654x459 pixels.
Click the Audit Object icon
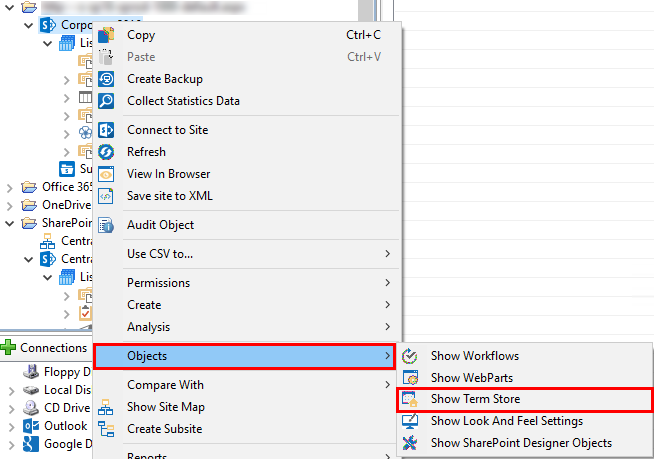pyautogui.click(x=106, y=225)
